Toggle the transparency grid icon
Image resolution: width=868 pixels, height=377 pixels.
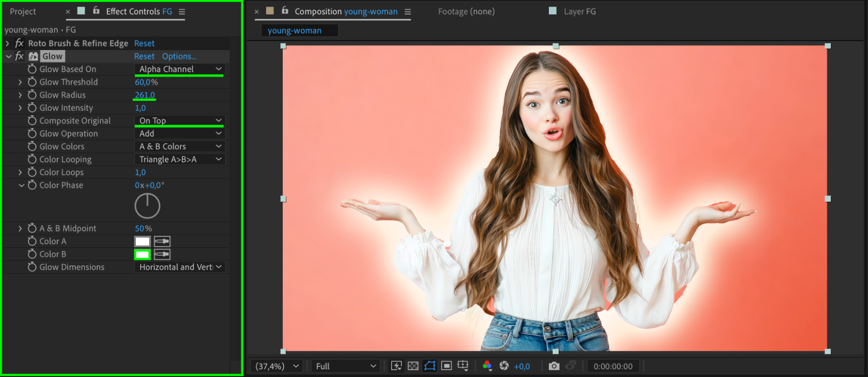(x=413, y=366)
